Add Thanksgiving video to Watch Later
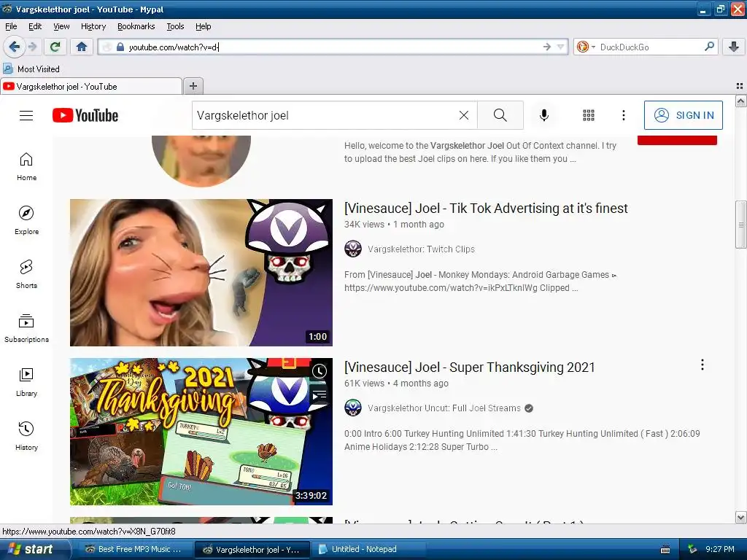This screenshot has height=560, width=747. pyautogui.click(x=320, y=371)
